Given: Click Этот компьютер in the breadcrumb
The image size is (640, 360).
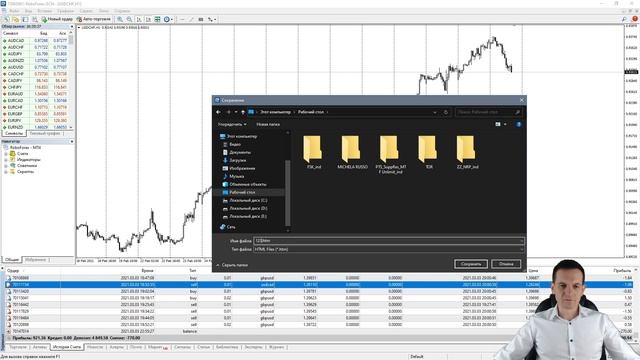Looking at the screenshot, I should pos(276,112).
